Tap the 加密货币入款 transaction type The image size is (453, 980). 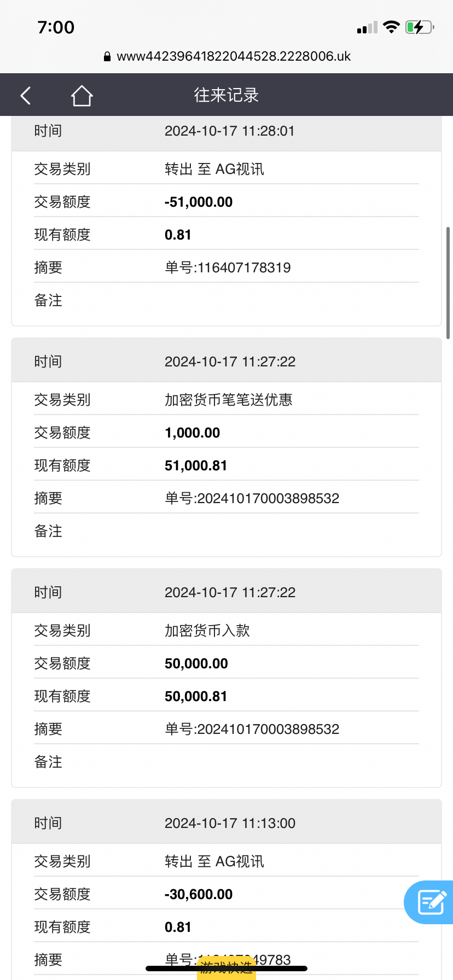coord(207,631)
